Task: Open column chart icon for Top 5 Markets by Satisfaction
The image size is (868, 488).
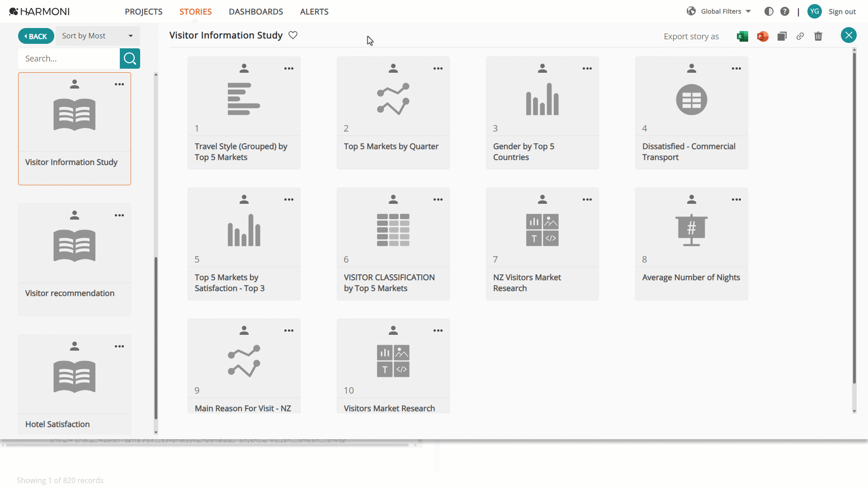Action: pos(244,230)
